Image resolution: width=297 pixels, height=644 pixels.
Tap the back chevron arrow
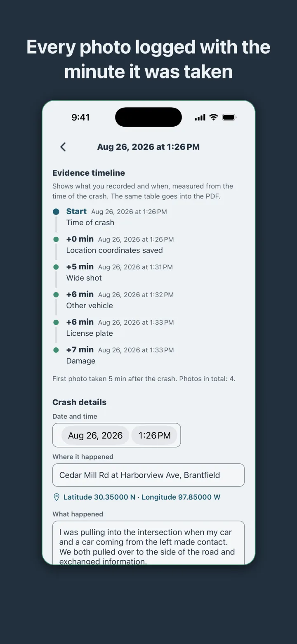63,147
